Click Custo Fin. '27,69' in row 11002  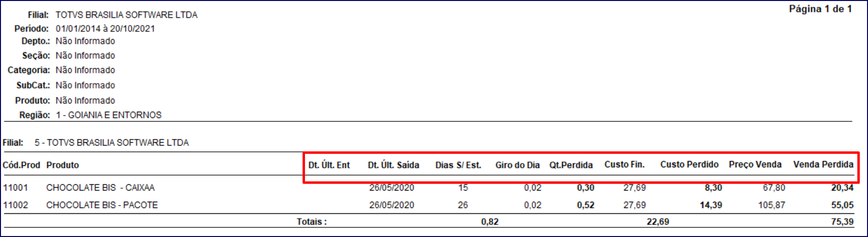(x=634, y=205)
